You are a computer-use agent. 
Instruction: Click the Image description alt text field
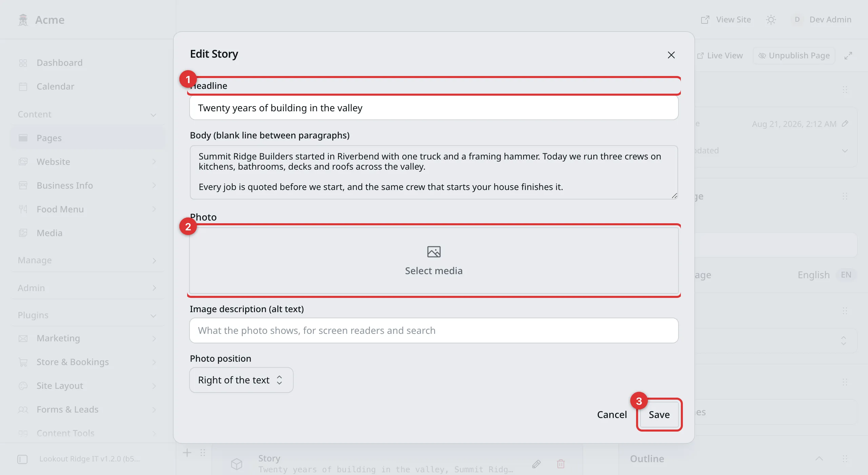434,330
